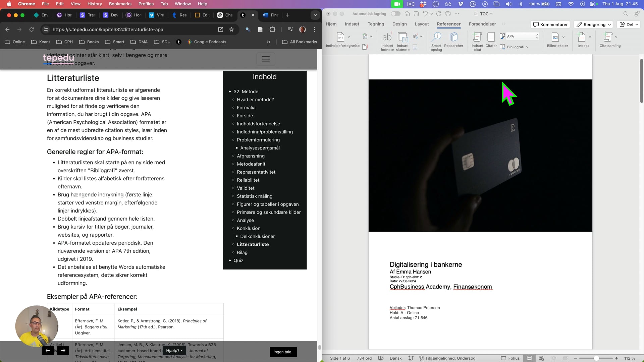The height and width of the screenshot is (362, 644).
Task: Click the Chrome address bar URL
Action: point(108,29)
